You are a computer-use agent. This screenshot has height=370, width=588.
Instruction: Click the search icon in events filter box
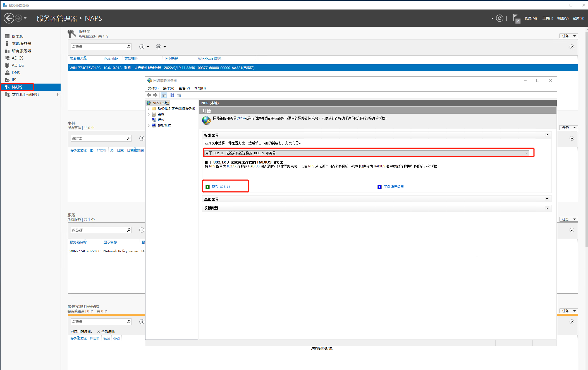coord(129,138)
